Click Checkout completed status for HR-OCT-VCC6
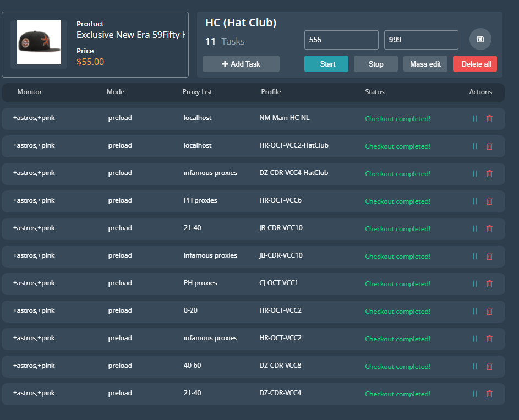The height and width of the screenshot is (420, 519). (397, 201)
